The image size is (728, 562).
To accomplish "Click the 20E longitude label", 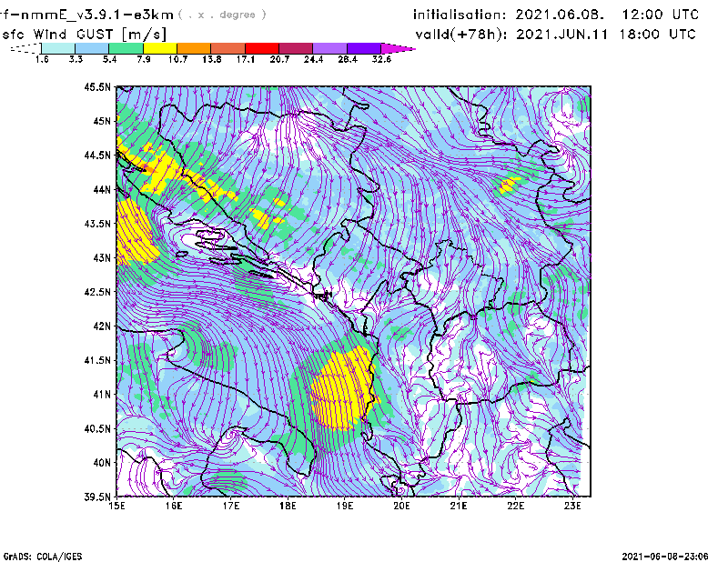I will (401, 506).
